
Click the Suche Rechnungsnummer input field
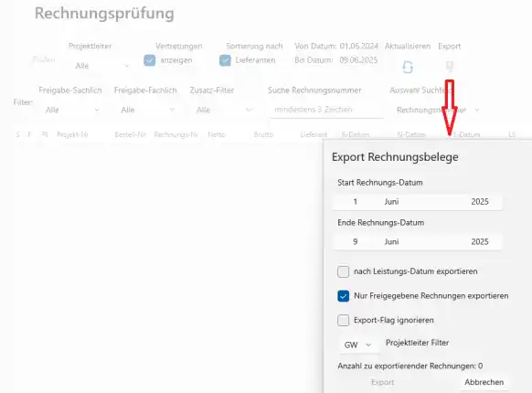[x=326, y=110]
